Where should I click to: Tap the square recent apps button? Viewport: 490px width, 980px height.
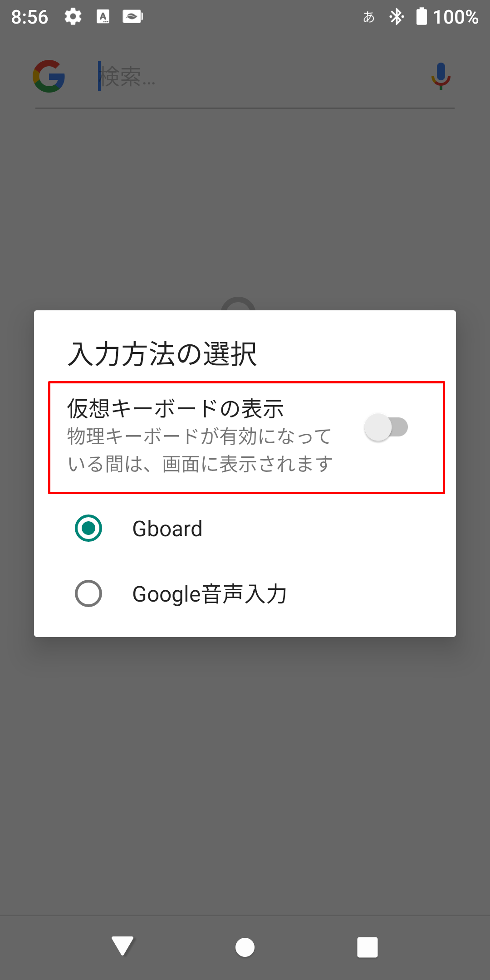click(367, 947)
